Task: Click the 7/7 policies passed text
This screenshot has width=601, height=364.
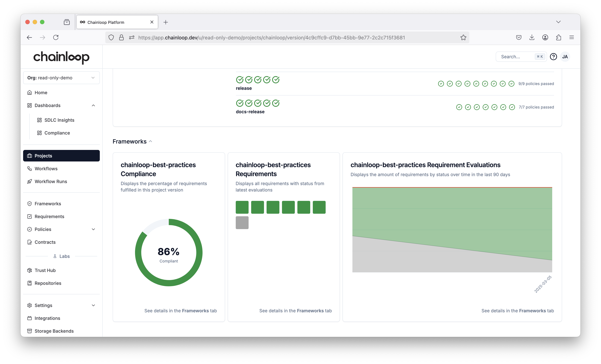Action: 536,107
